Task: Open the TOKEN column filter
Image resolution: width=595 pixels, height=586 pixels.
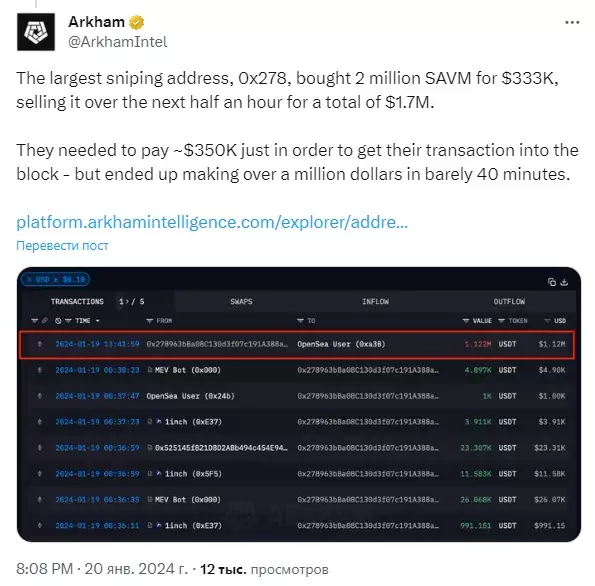Action: [501, 321]
